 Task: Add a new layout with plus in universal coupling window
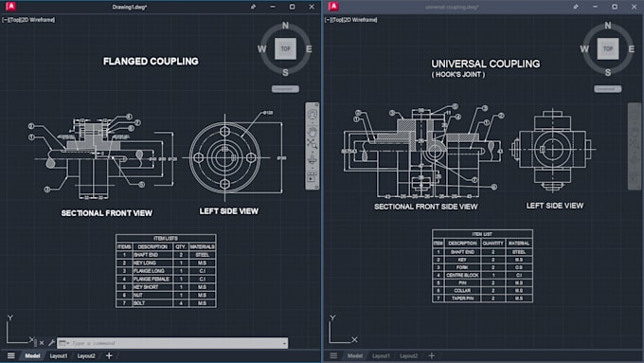(x=431, y=355)
